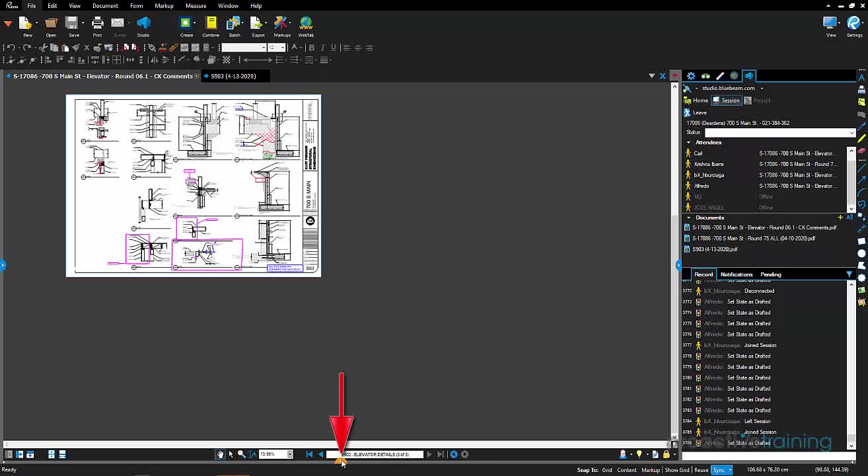Open the studio.bluebeam.com server dropdown arrow
Image resolution: width=868 pixels, height=476 pixels.
click(762, 88)
